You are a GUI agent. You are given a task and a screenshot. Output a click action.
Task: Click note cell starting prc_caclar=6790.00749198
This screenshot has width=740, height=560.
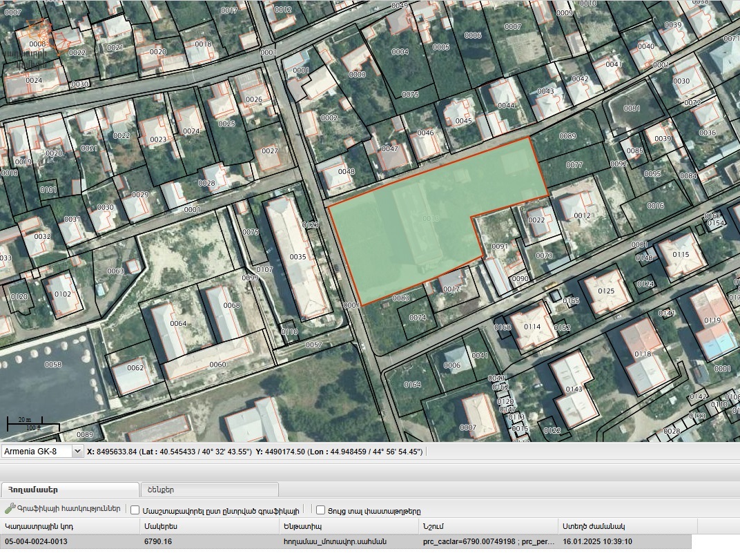[x=489, y=541]
